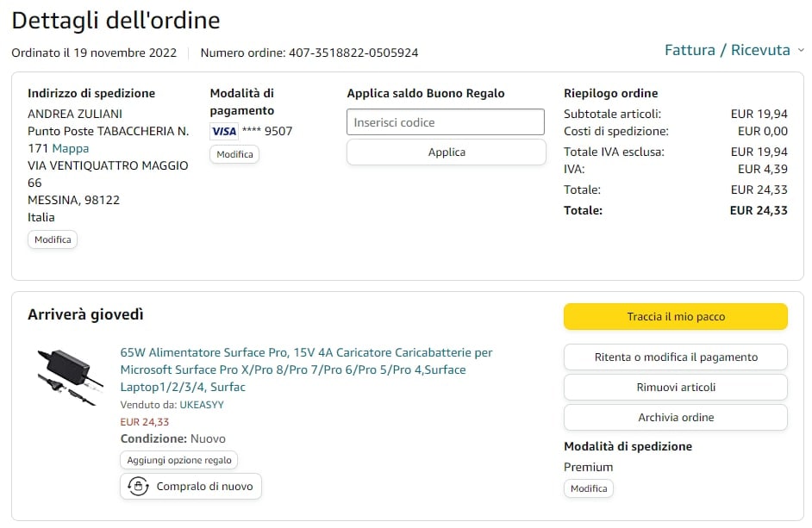The width and height of the screenshot is (812, 528).
Task: Click Modifica under payment method
Action: coord(234,154)
